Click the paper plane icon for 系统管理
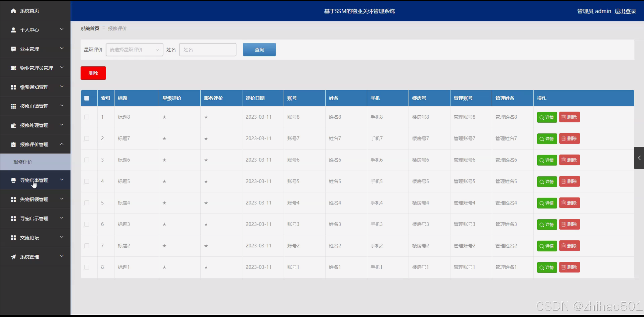The height and width of the screenshot is (317, 644). tap(13, 257)
